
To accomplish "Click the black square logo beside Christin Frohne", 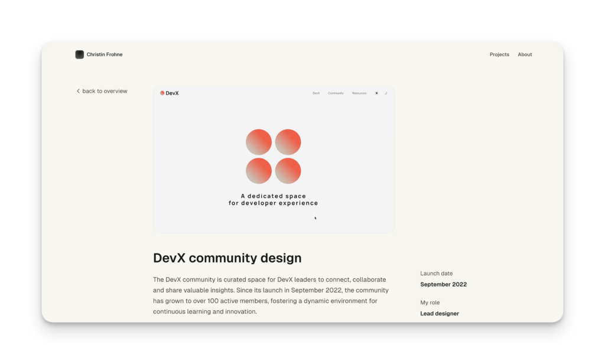I will (79, 54).
